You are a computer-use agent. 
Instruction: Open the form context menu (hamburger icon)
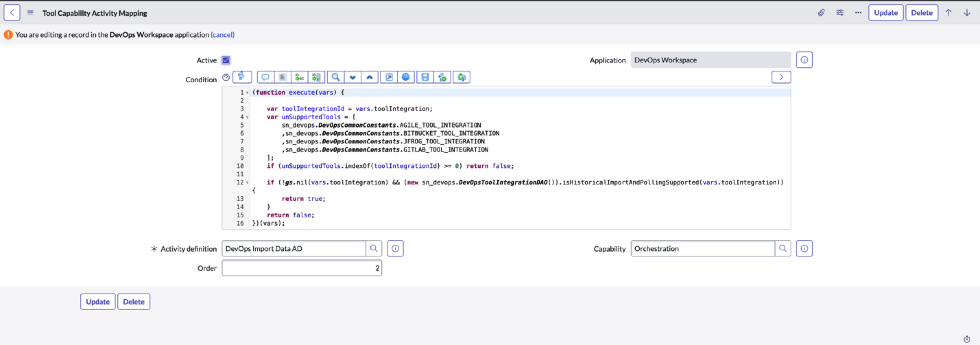[31, 13]
